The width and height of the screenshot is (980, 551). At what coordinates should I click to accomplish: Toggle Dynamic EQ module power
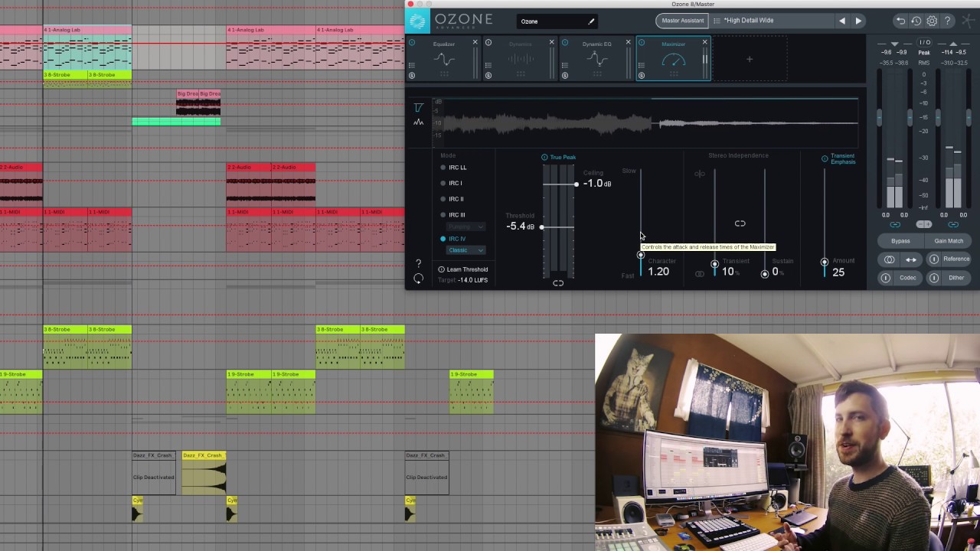coord(565,43)
